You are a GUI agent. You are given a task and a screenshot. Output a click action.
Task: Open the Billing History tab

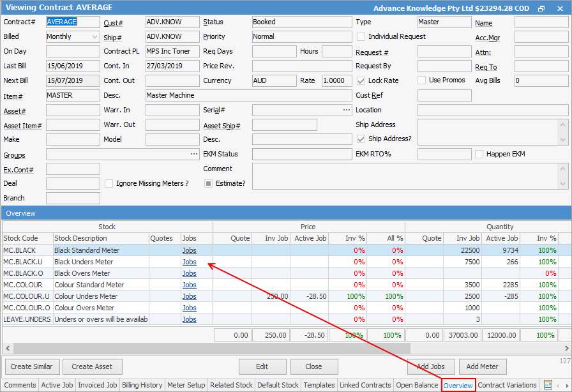[142, 385]
